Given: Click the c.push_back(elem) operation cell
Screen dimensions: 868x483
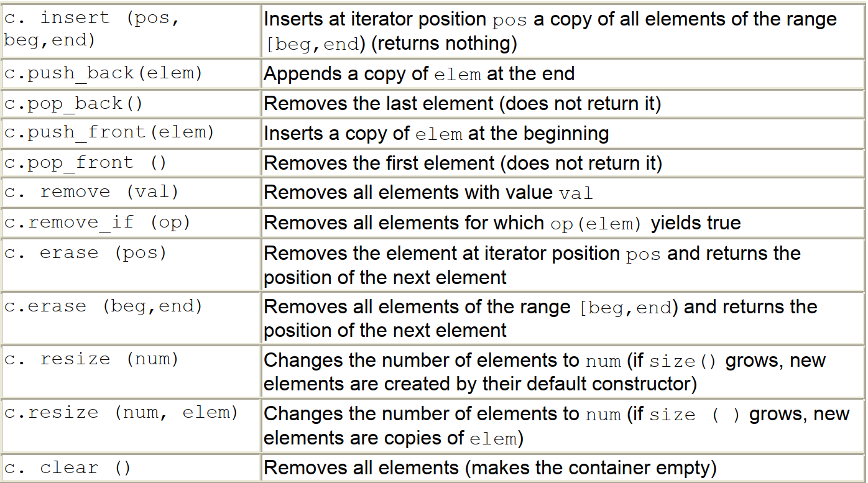Looking at the screenshot, I should coord(104,73).
